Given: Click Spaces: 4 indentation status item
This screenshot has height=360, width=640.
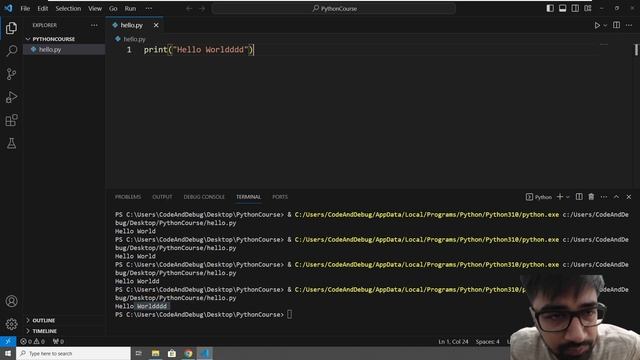Looking at the screenshot, I should [x=487, y=342].
